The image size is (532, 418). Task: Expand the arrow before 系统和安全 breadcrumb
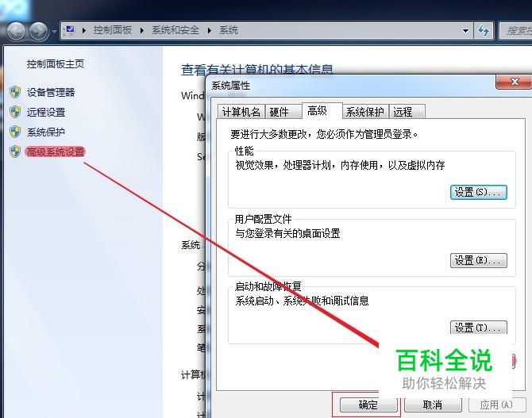142,30
